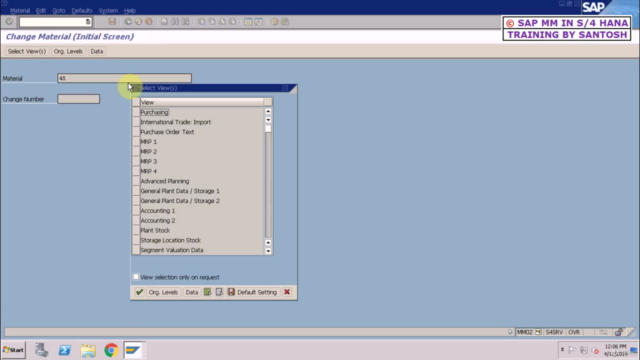Click the Customize Local Layout icon
This screenshot has width=640, height=360.
tap(285, 22)
